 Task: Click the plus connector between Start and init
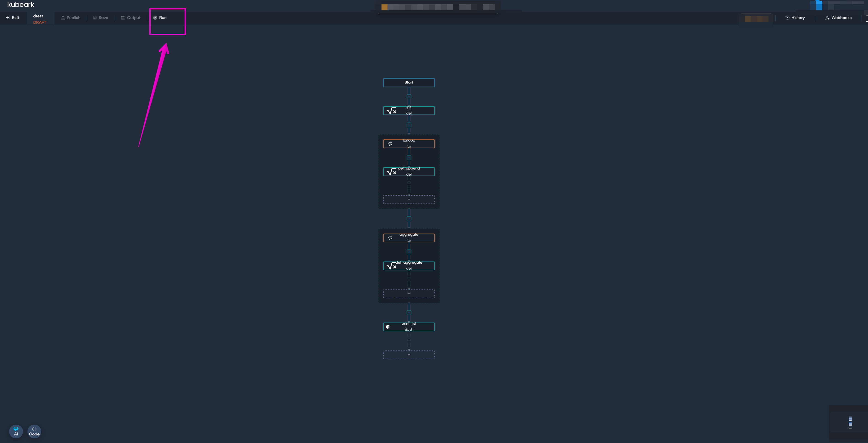tap(409, 96)
